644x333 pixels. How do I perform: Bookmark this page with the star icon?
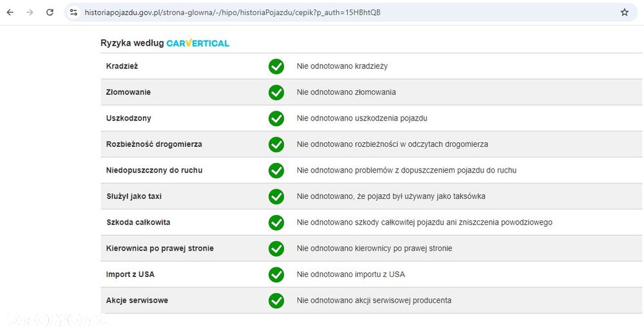(x=624, y=12)
